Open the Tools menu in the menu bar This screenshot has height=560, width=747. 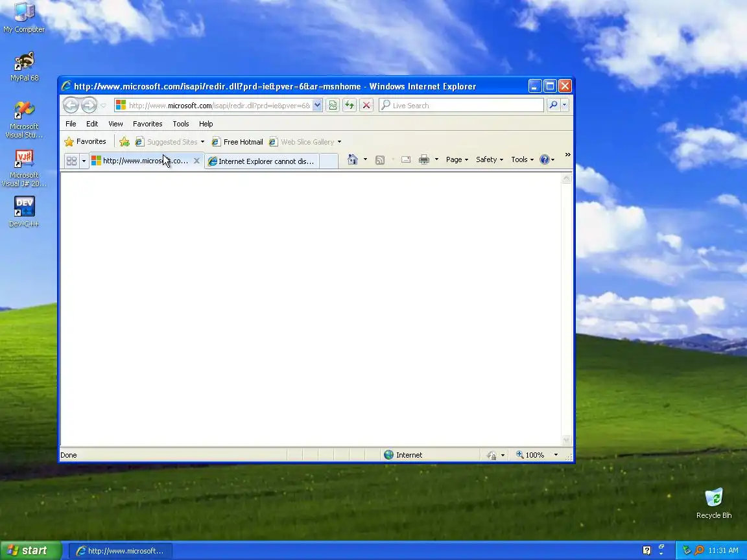(x=180, y=124)
